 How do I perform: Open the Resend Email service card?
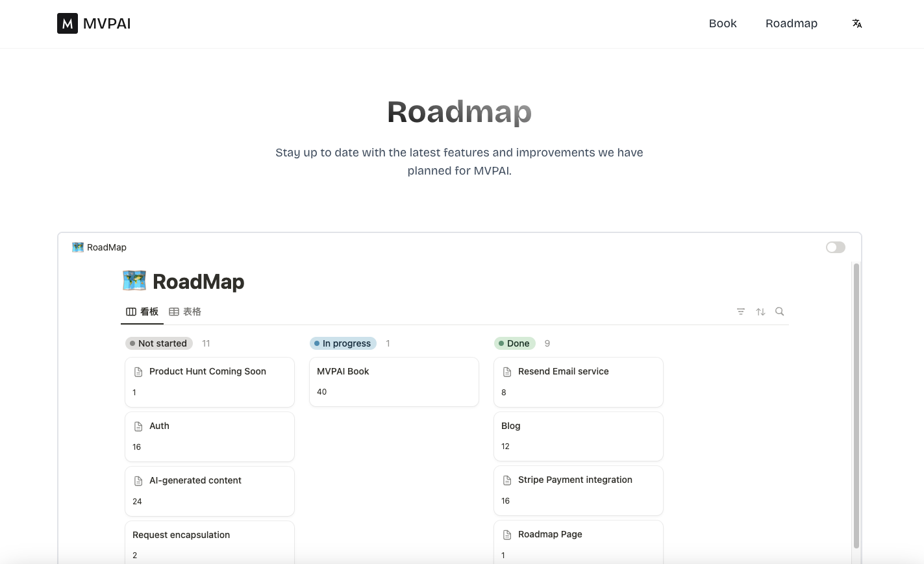click(x=579, y=382)
